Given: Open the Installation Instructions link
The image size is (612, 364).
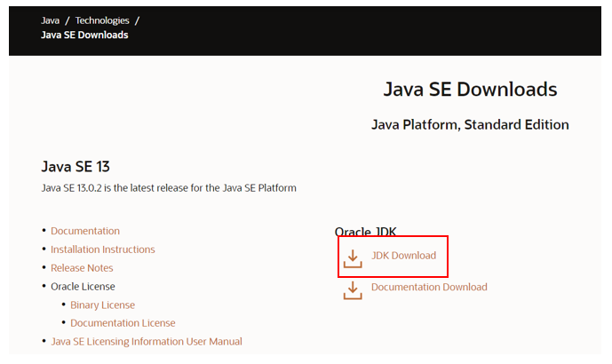Looking at the screenshot, I should 103,249.
